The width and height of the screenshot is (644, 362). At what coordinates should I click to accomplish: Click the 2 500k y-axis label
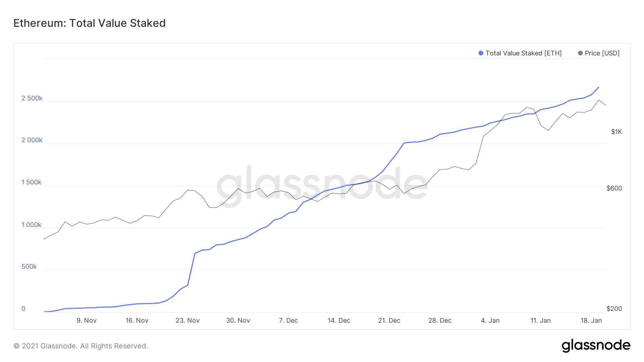coord(32,98)
